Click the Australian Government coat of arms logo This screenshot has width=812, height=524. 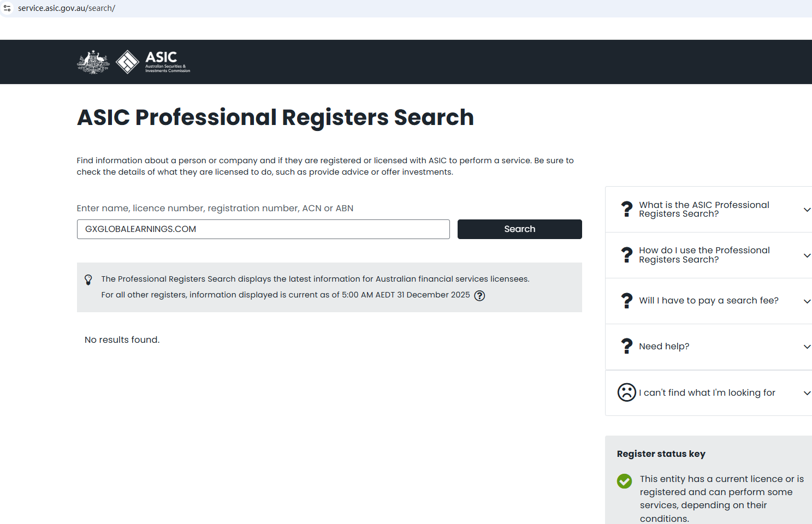pos(93,62)
